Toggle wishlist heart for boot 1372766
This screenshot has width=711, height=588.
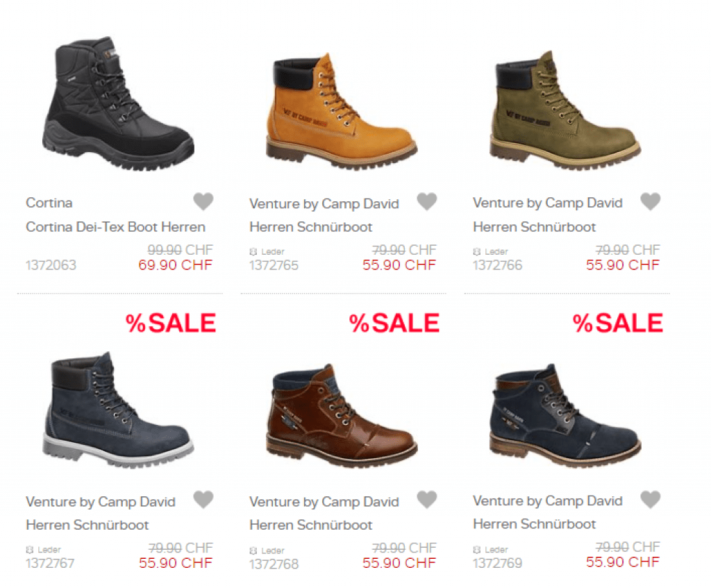pyautogui.click(x=650, y=202)
